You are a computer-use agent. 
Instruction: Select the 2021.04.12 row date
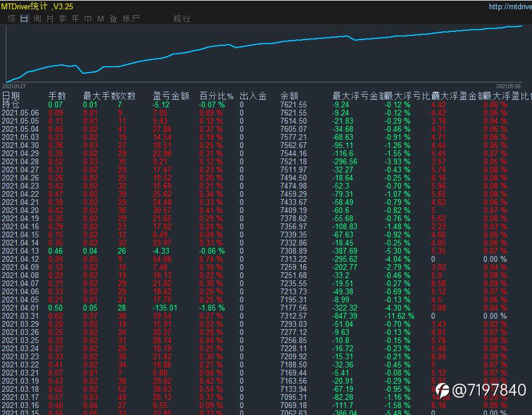20,259
